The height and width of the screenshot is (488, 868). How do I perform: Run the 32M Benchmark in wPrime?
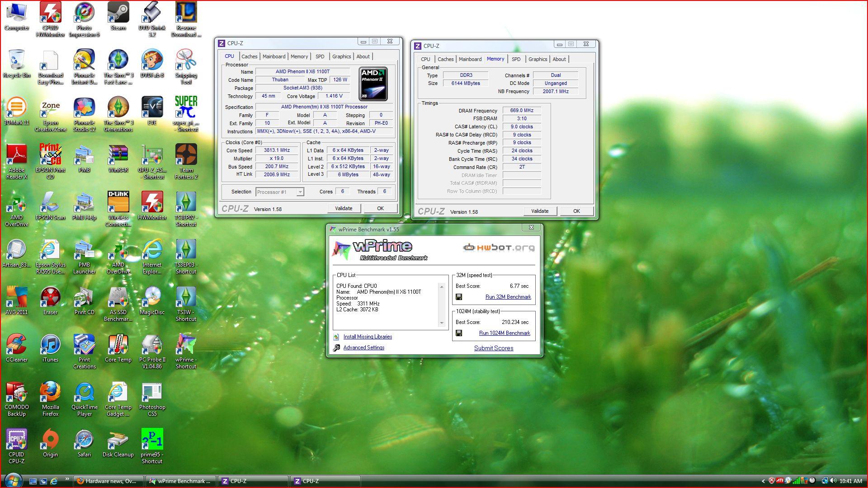coord(508,297)
